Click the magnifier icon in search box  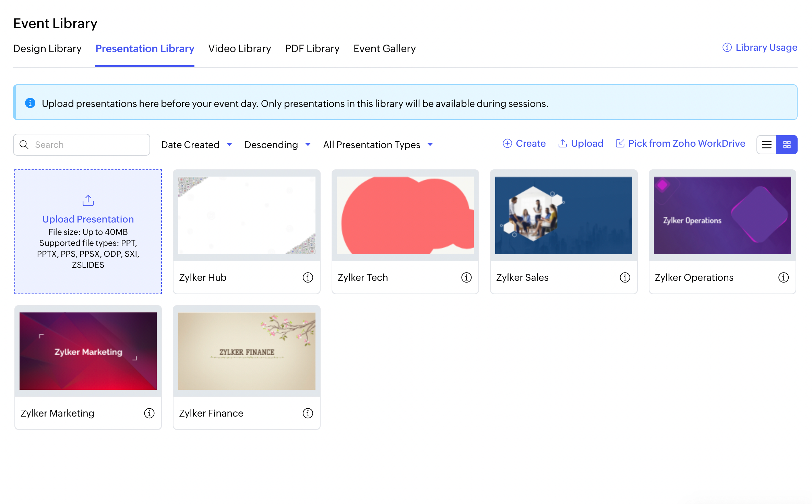tap(24, 145)
